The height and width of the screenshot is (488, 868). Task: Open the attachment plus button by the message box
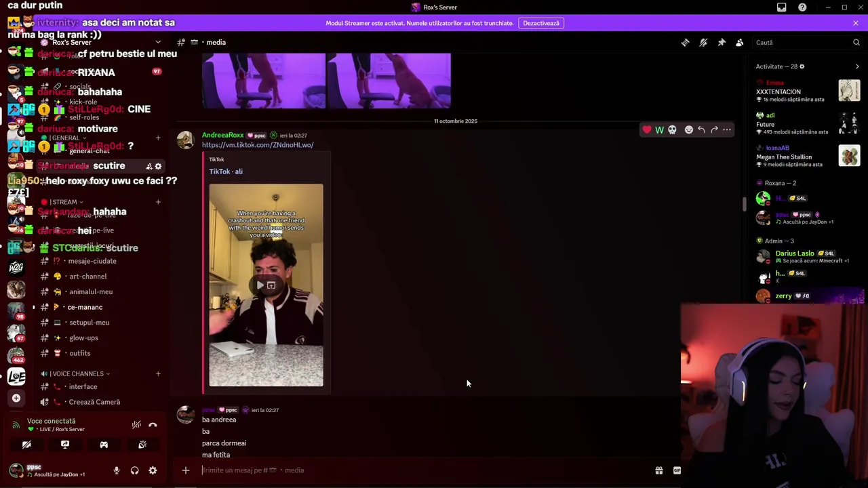185,470
